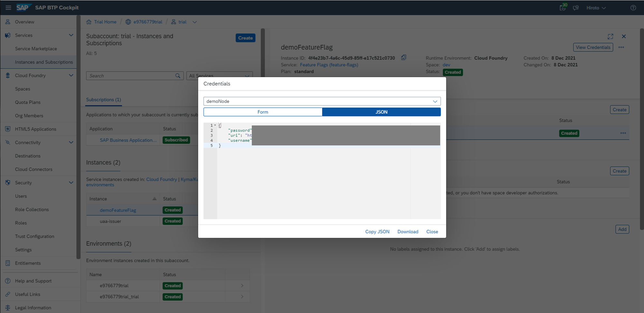Viewport: 644px width, 313px height.
Task: Sort the Instance column
Action: [x=155, y=199]
